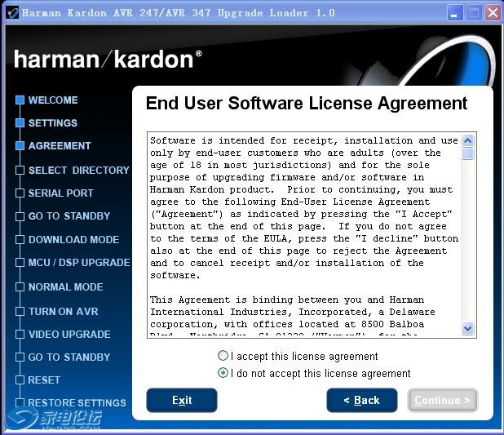Click the empty DOWNLOAD MODE step marker

(x=20, y=240)
